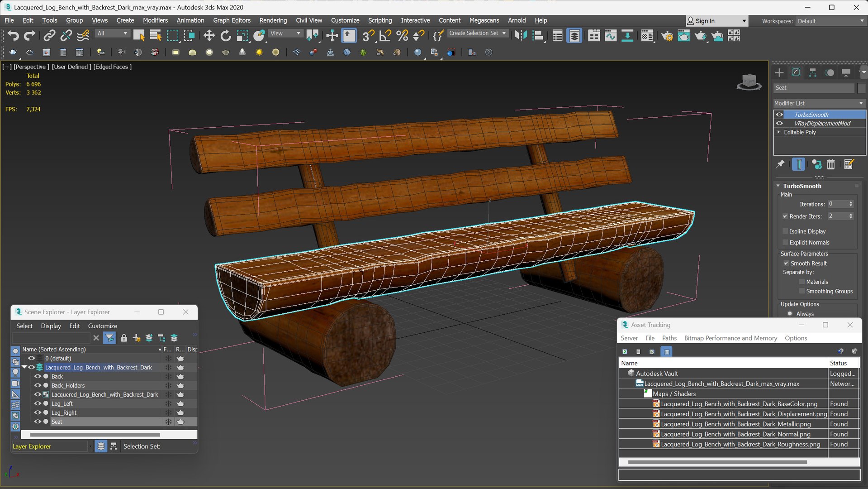
Task: Toggle the Render Iters checkbox
Action: click(x=785, y=216)
